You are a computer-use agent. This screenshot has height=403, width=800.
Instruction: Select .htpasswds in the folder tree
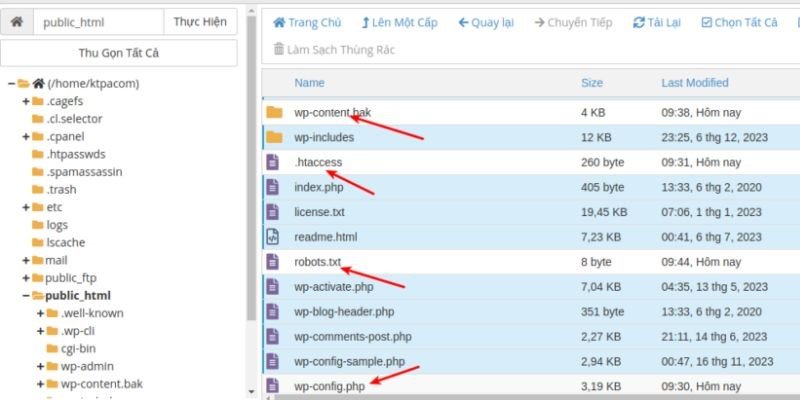76,154
